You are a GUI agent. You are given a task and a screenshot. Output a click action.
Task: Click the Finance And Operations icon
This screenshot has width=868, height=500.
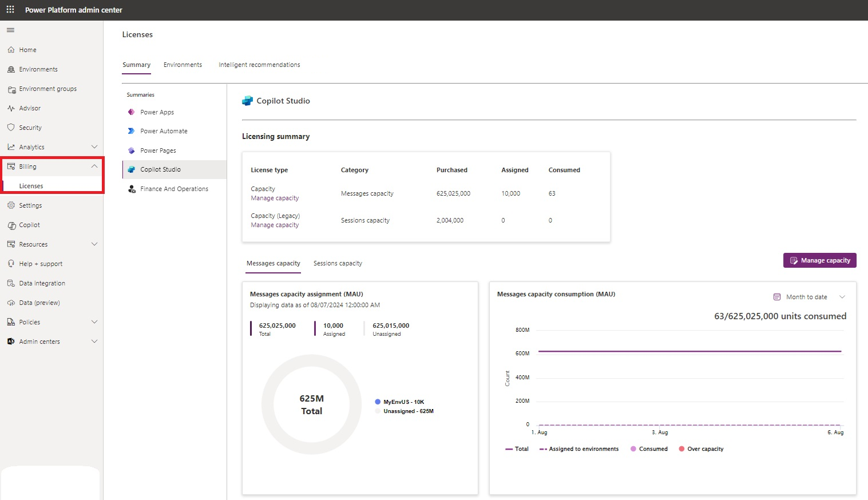[132, 189]
